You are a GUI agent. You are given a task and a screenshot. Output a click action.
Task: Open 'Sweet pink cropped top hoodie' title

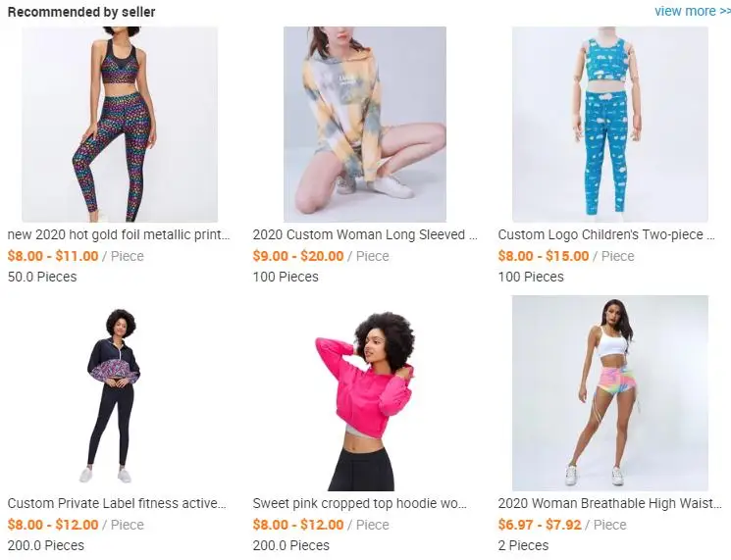click(x=359, y=503)
